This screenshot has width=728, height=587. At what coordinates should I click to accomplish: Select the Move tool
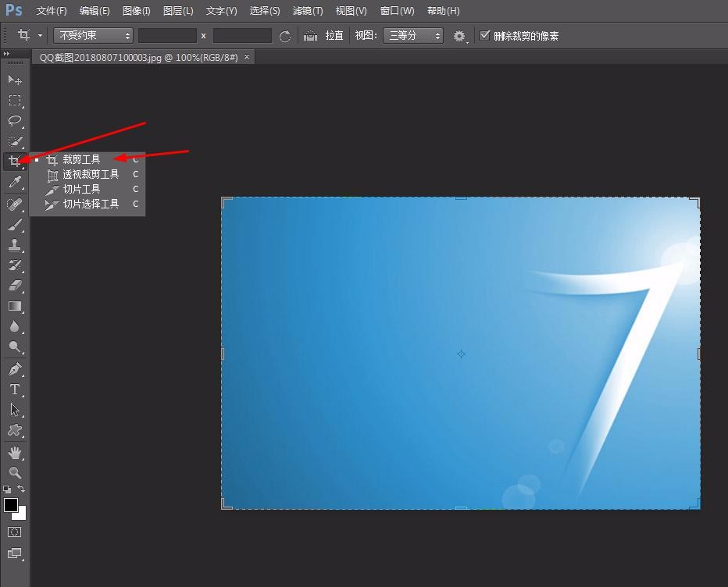(14, 80)
